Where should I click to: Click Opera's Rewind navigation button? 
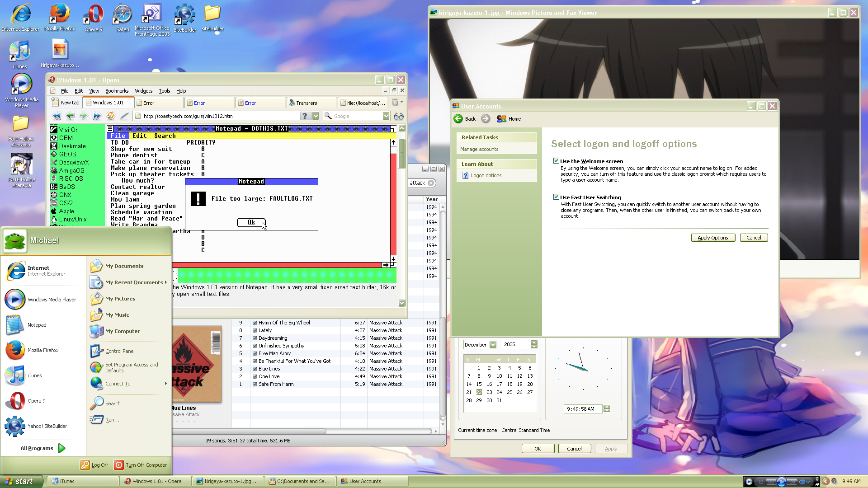[56, 116]
